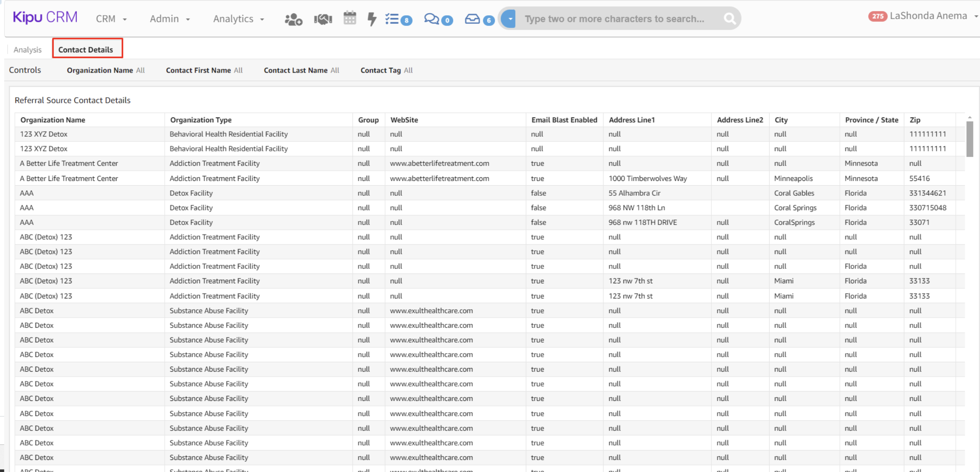Open the task checklist icon

tap(392, 19)
